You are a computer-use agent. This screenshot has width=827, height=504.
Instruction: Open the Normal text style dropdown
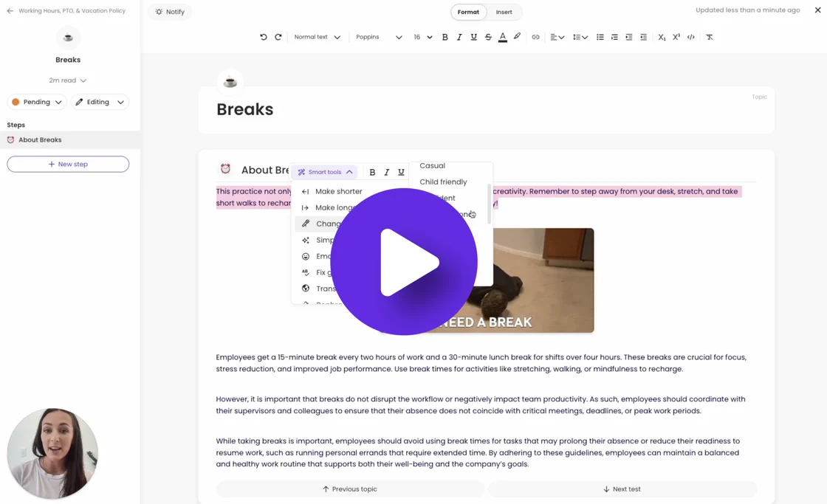coord(317,37)
